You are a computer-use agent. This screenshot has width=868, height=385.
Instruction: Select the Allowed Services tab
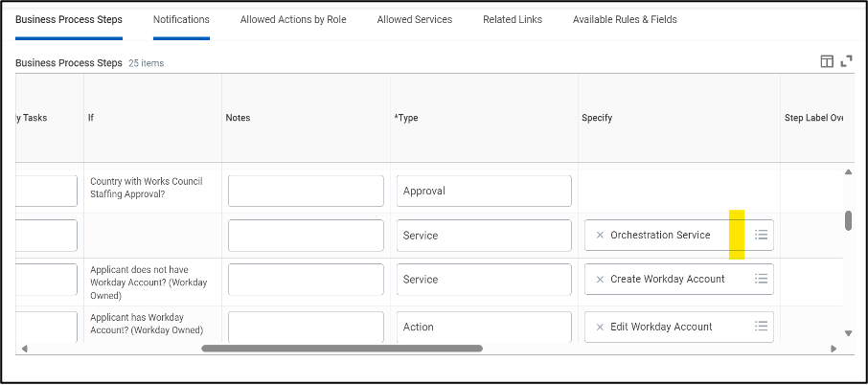414,20
